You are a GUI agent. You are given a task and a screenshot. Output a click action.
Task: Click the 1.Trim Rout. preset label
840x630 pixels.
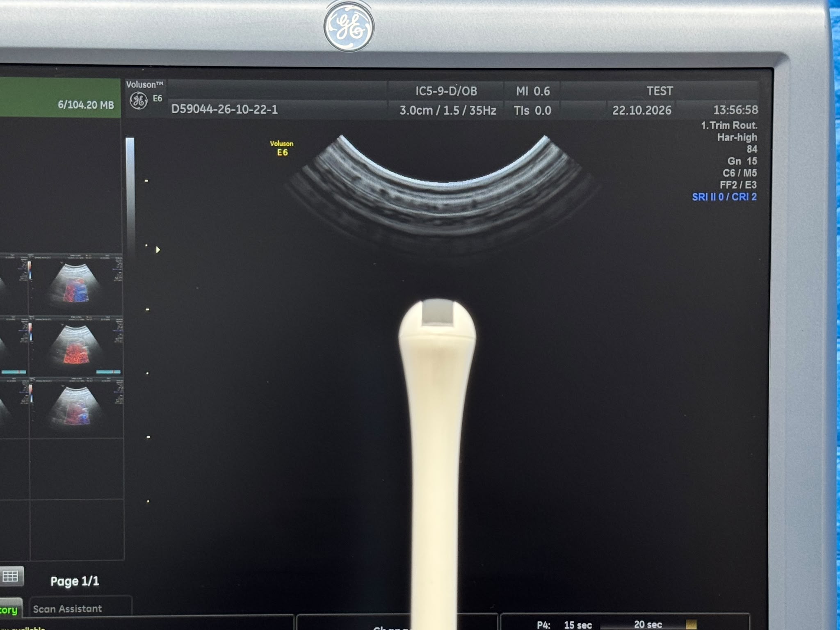[729, 126]
